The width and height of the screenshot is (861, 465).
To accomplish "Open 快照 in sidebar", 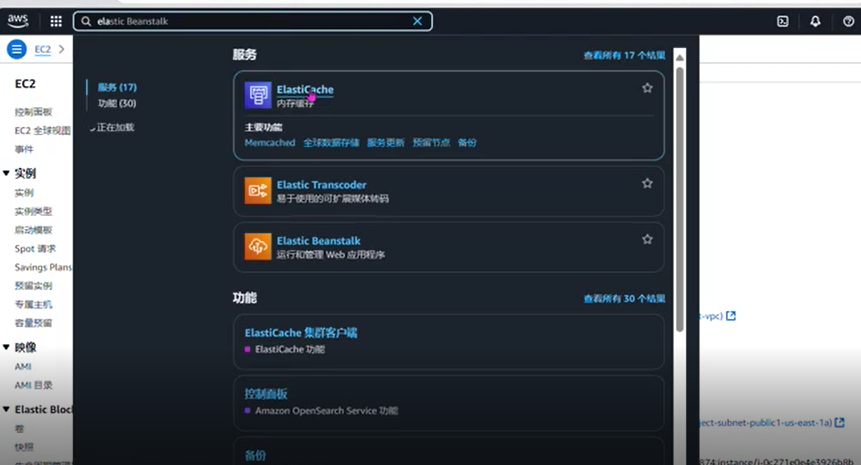I will (24, 447).
